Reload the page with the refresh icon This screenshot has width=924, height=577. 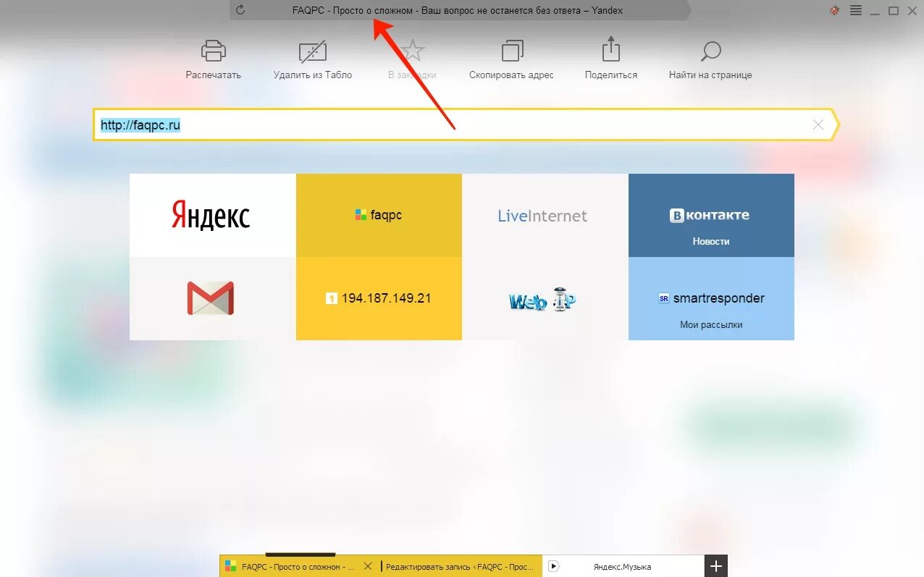tap(240, 10)
